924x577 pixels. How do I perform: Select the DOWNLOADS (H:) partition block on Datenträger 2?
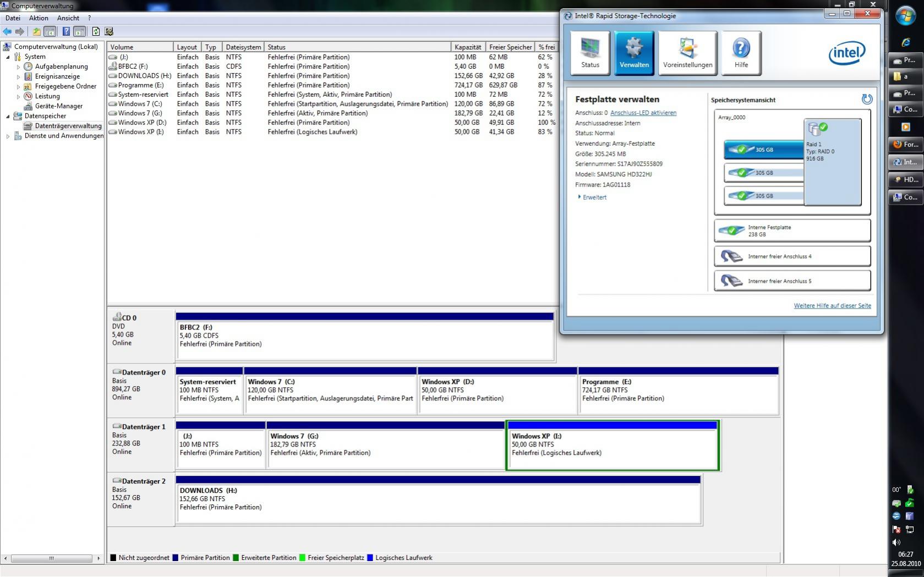[x=438, y=500]
